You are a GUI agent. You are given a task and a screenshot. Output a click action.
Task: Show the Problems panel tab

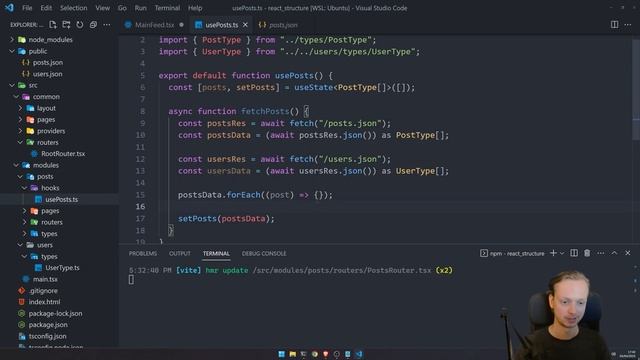pyautogui.click(x=143, y=253)
